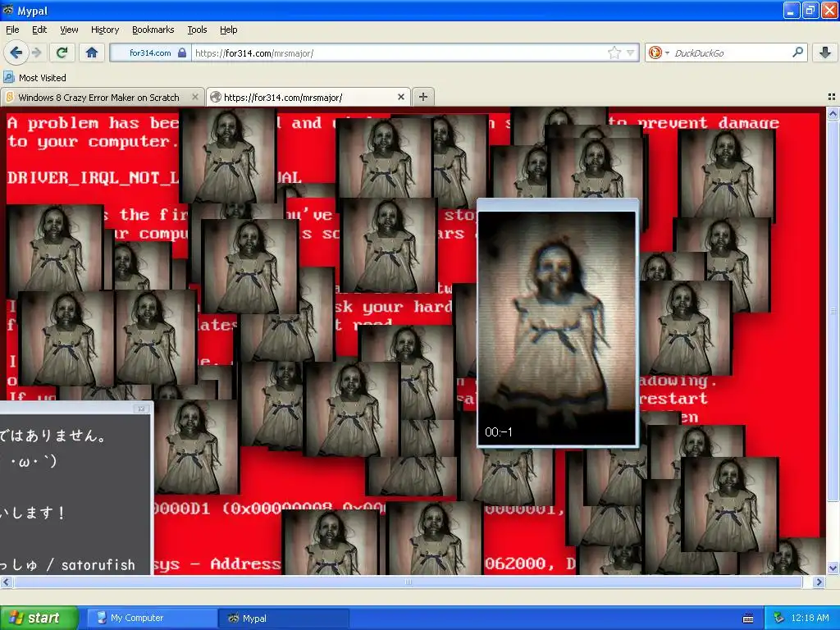840x630 pixels.
Task: Click the system tray notification icon
Action: pos(778,618)
